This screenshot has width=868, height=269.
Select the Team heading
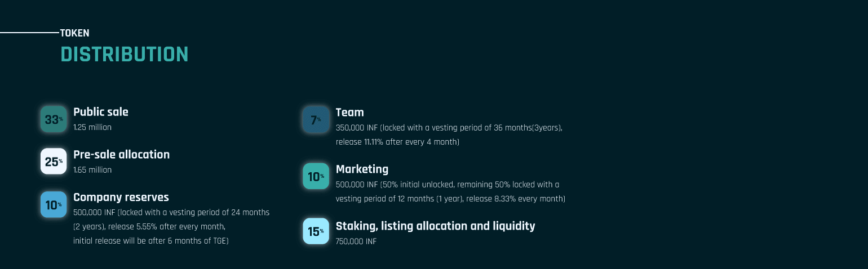(x=350, y=112)
